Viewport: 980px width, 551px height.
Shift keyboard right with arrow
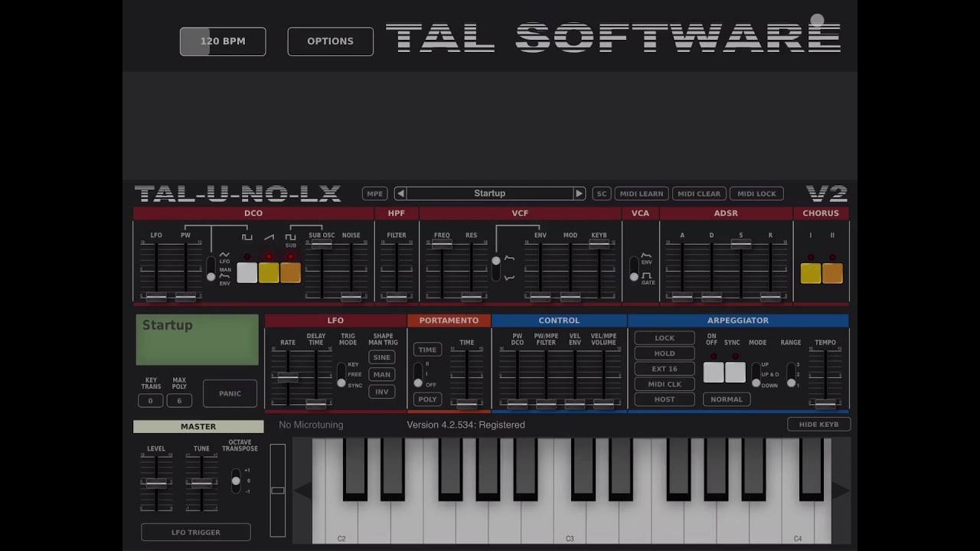coord(841,491)
